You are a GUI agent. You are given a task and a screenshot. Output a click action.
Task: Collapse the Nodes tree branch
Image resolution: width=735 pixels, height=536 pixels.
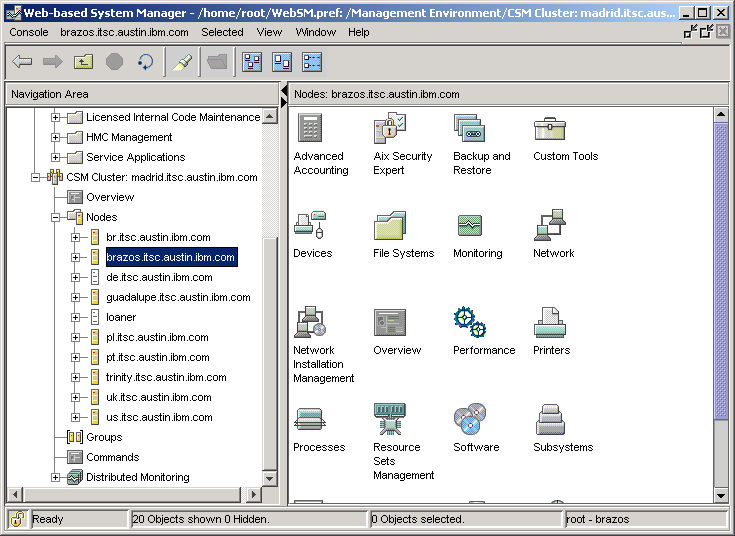pyautogui.click(x=55, y=217)
